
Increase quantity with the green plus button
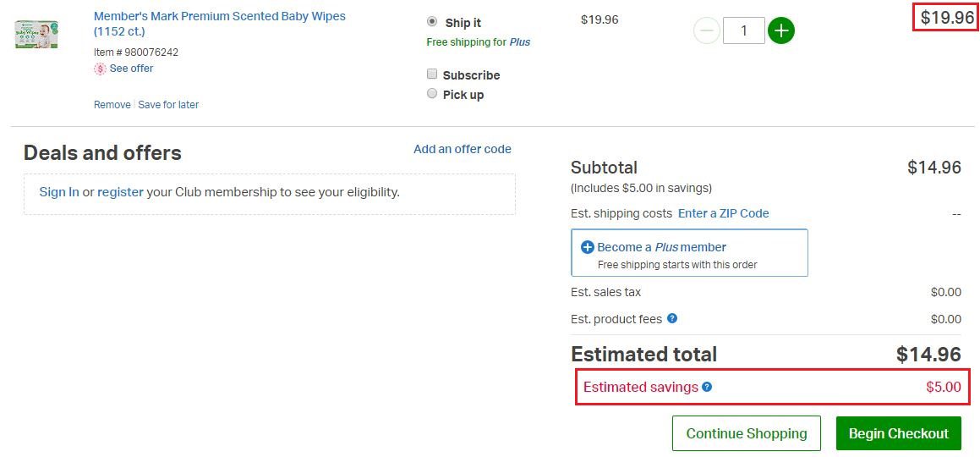point(780,31)
